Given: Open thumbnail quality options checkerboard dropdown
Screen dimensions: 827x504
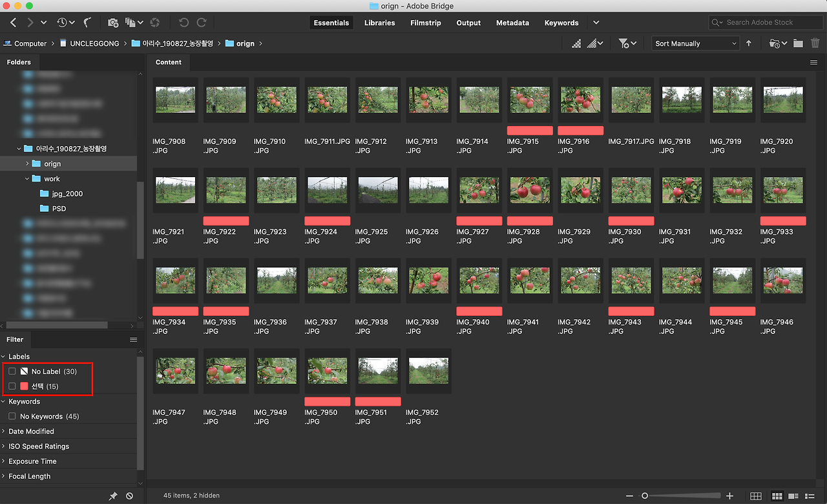Looking at the screenshot, I should pyautogui.click(x=594, y=43).
